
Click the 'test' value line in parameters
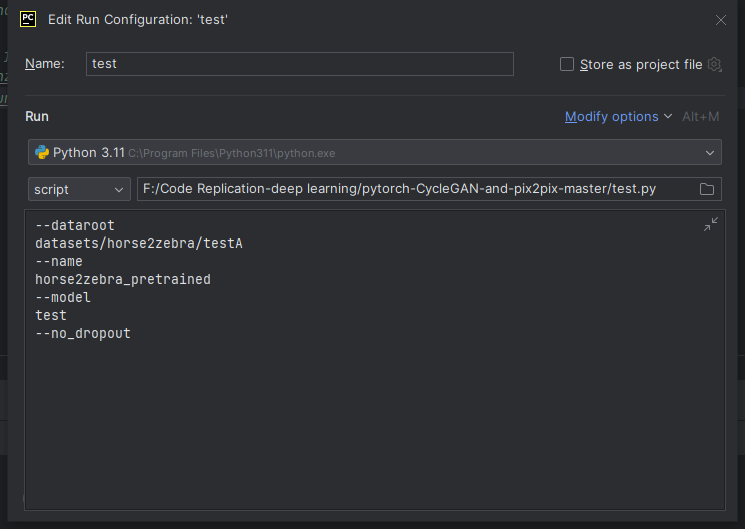click(51, 316)
